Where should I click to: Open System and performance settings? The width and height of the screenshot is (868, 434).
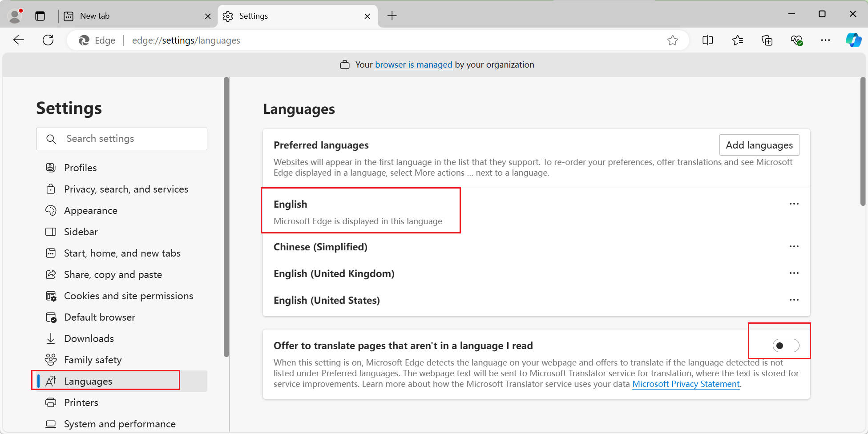(x=121, y=424)
